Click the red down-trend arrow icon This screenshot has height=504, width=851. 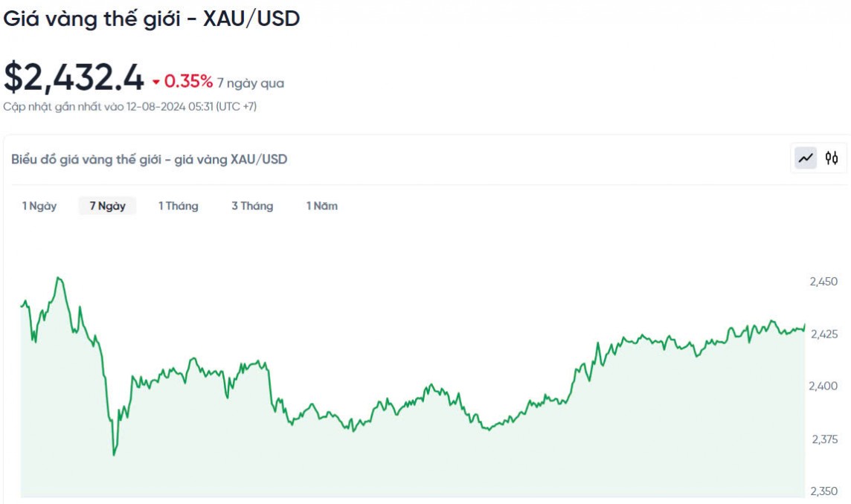[156, 83]
